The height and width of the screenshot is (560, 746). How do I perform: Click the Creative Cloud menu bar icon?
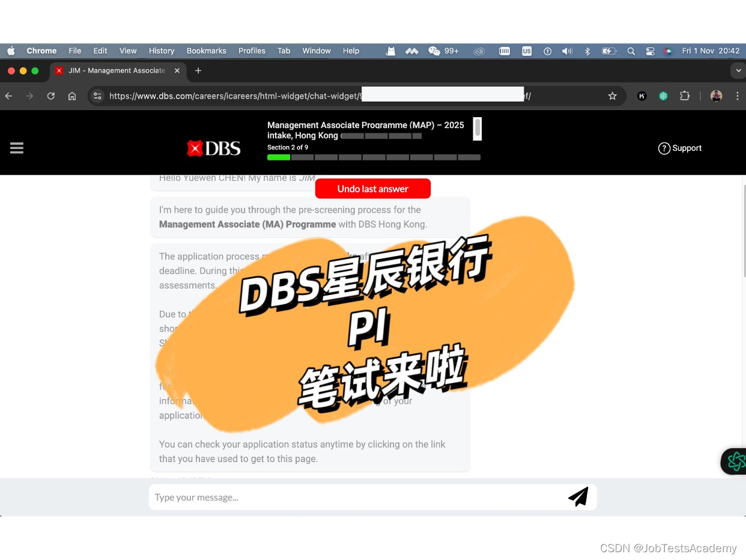pos(479,51)
